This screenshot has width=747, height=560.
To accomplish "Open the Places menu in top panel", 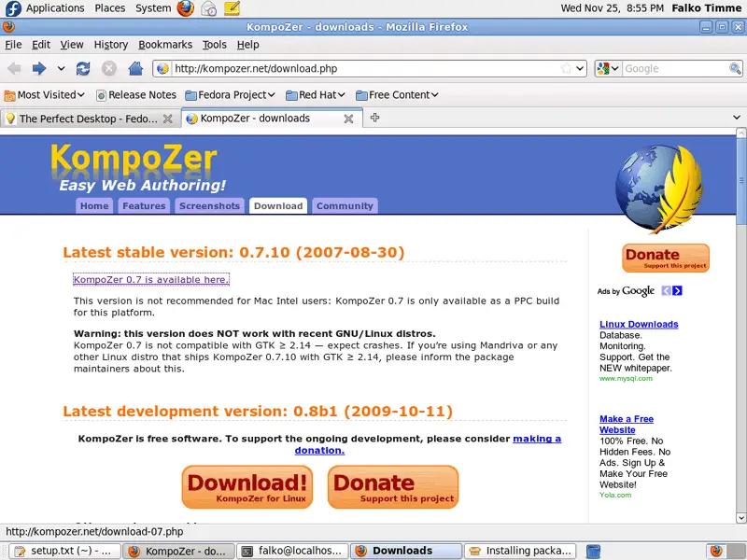I will tap(109, 8).
